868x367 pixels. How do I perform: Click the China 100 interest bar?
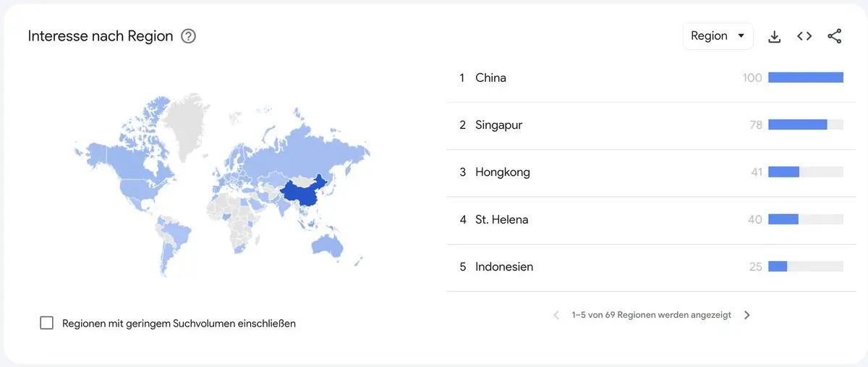(x=806, y=77)
